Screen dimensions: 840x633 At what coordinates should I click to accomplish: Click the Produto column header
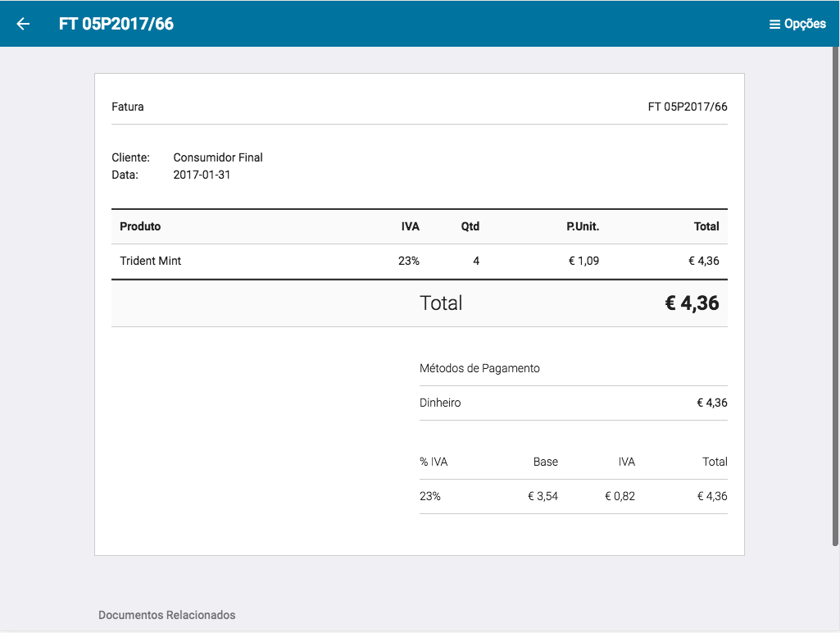pyautogui.click(x=140, y=226)
